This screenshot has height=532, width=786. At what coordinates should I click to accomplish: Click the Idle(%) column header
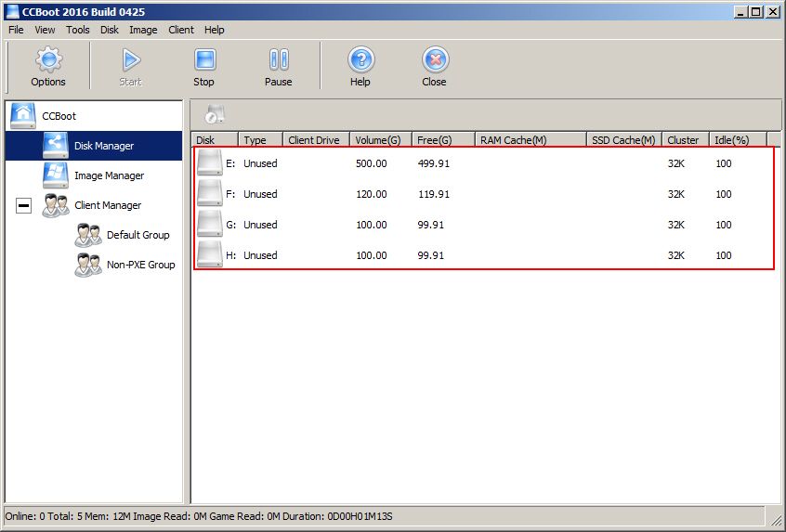click(x=738, y=140)
